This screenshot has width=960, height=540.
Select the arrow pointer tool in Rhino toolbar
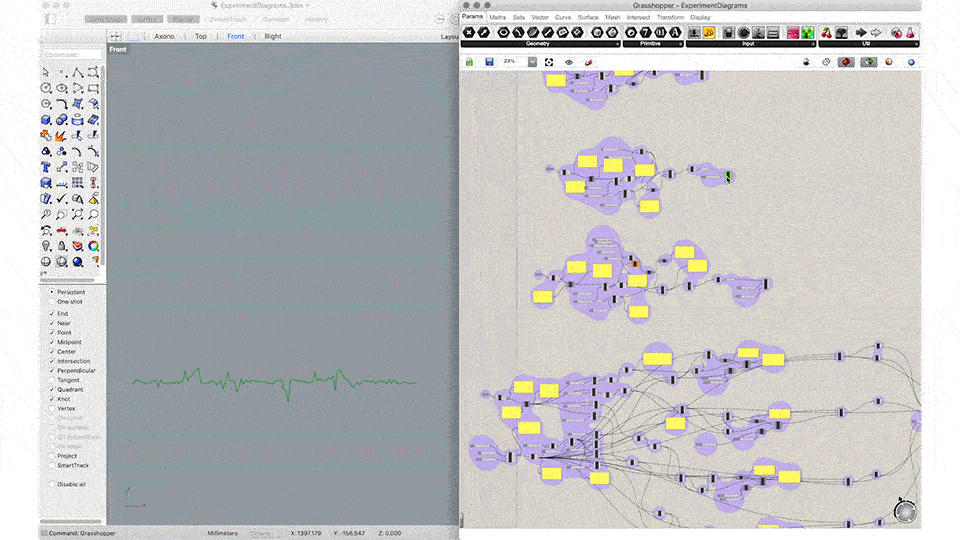(46, 72)
